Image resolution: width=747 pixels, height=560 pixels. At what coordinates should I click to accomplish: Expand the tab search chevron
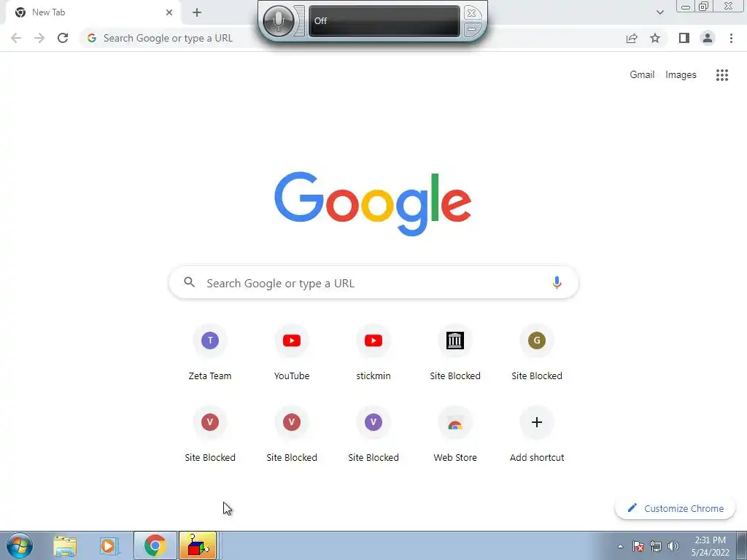tap(659, 12)
